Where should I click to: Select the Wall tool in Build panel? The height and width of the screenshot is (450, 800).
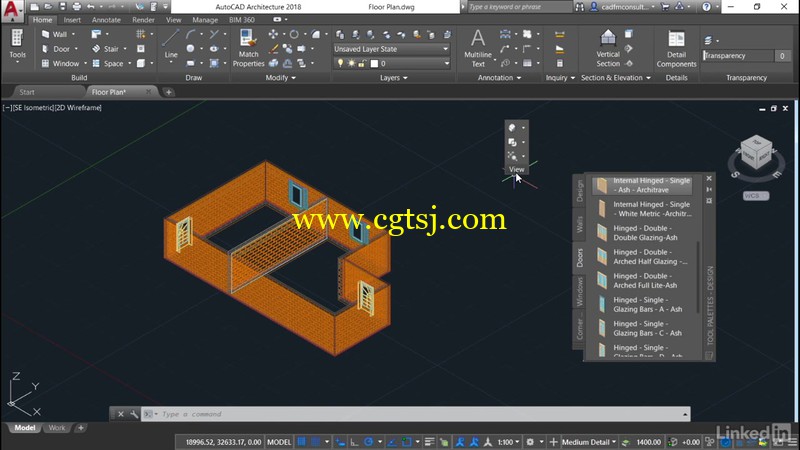tap(55, 34)
